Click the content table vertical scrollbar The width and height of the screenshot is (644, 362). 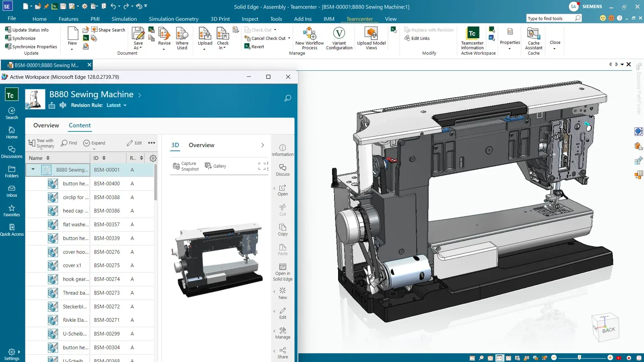(155, 182)
